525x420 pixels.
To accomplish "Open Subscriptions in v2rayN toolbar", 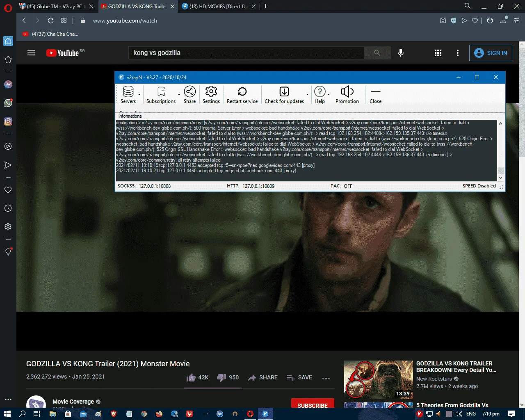I will tap(161, 95).
